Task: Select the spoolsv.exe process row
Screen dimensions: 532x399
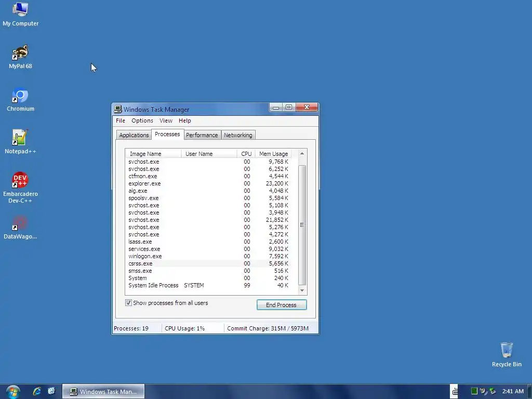Action: (208, 198)
